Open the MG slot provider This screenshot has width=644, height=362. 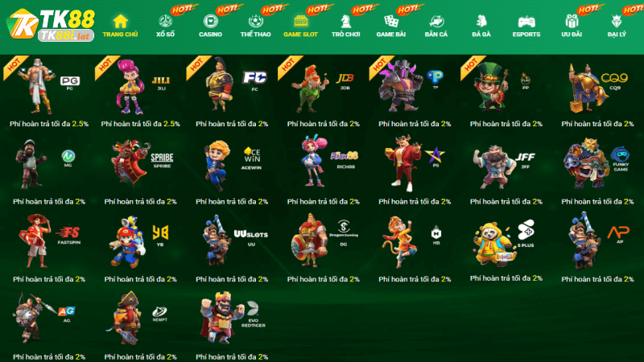(x=49, y=171)
